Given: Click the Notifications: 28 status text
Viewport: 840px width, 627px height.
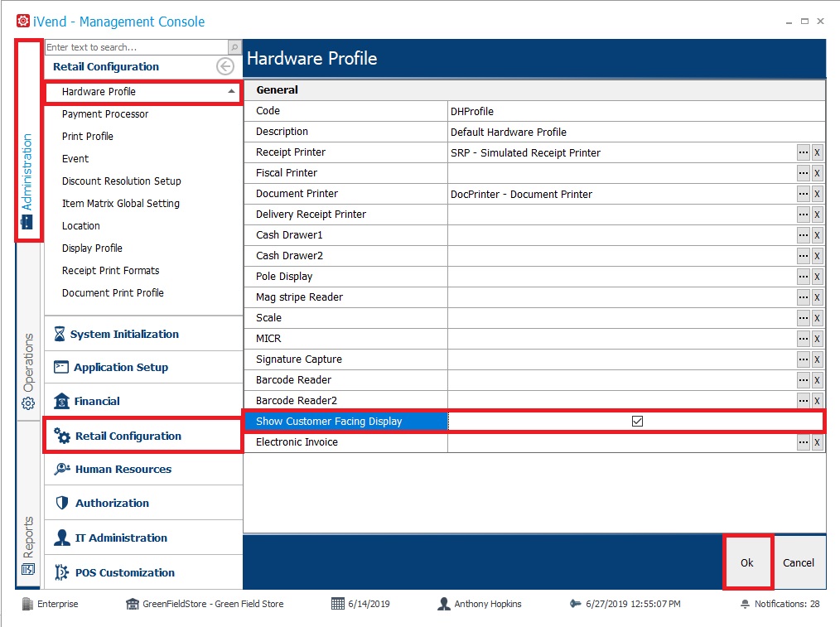Looking at the screenshot, I should 787,604.
